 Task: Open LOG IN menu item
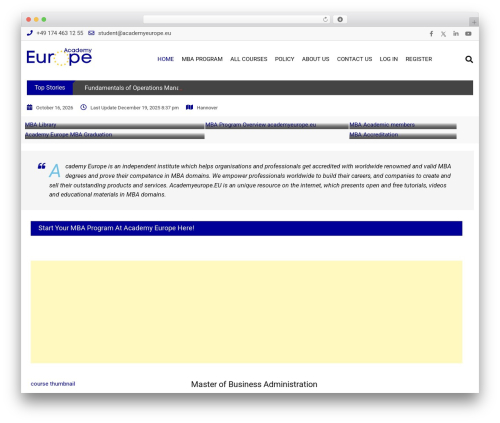click(389, 59)
